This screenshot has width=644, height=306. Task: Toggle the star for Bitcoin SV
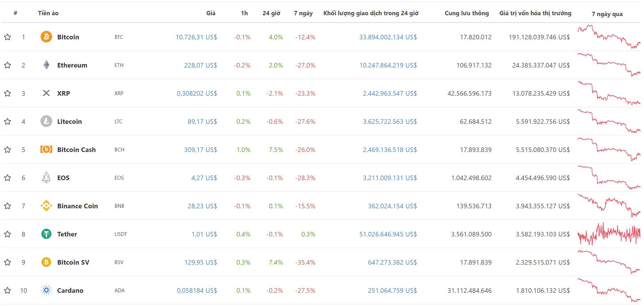pyautogui.click(x=7, y=262)
